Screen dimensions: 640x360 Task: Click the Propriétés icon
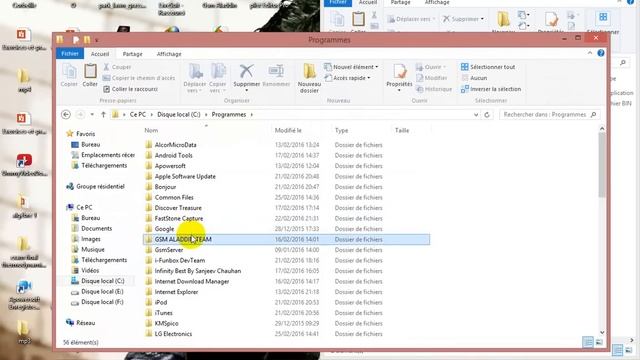click(x=399, y=72)
